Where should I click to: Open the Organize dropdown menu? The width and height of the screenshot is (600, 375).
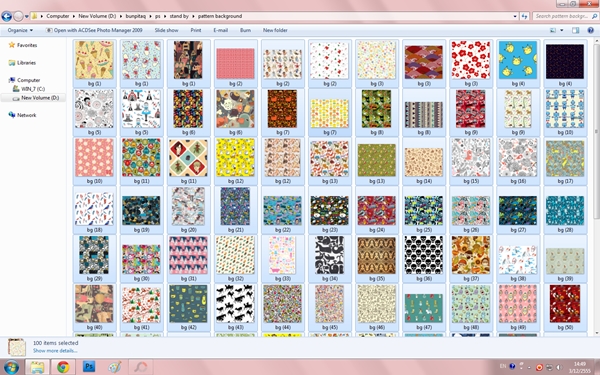20,30
